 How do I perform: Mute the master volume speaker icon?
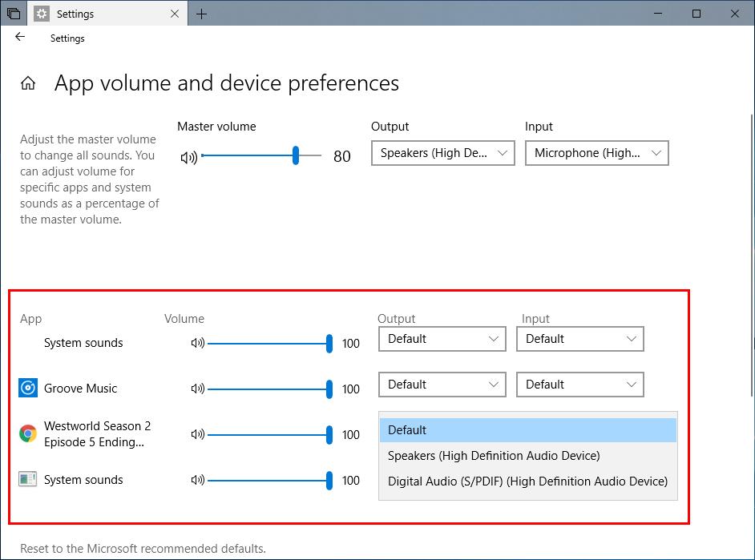[x=189, y=157]
